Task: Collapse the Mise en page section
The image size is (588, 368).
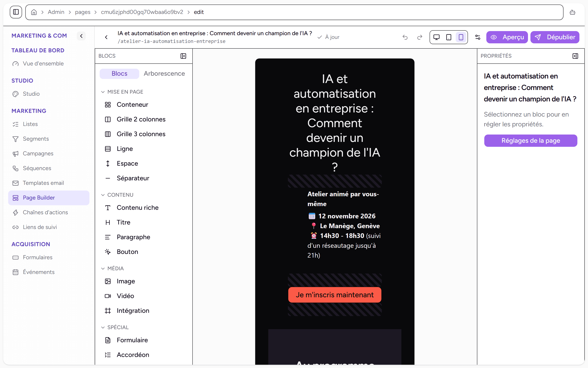Action: [x=122, y=92]
